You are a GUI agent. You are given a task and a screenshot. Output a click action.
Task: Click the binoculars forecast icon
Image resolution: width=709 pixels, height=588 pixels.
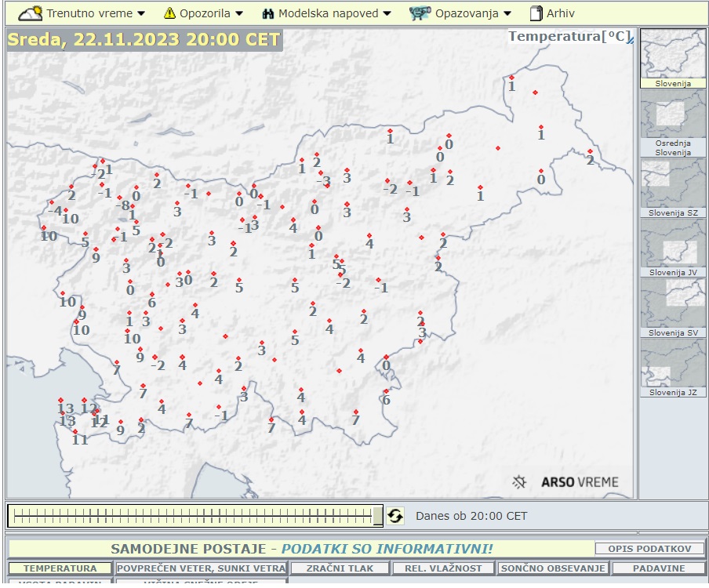point(267,13)
